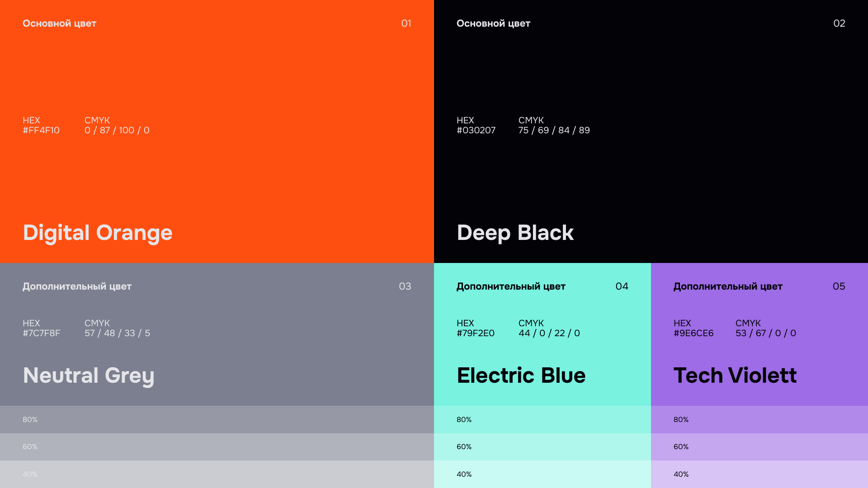Image resolution: width=868 pixels, height=488 pixels.
Task: Choose the 40% Tech Violett tint swatch
Action: click(759, 474)
